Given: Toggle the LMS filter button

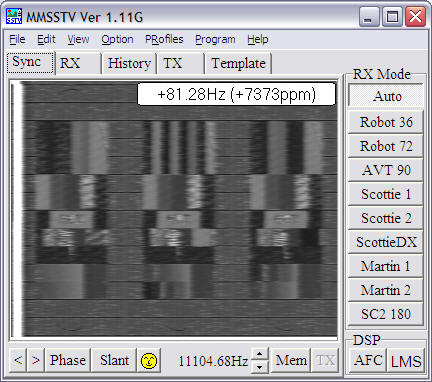Looking at the screenshot, I should click(x=406, y=360).
